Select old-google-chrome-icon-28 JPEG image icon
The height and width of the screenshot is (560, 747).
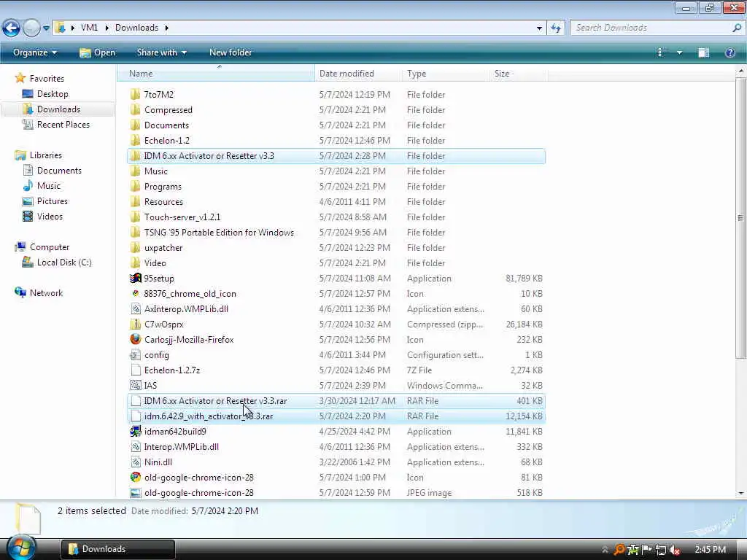135,492
